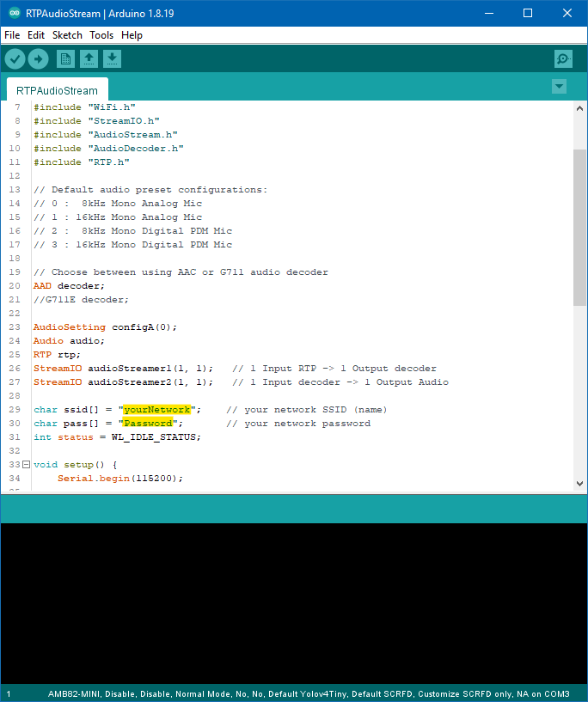Screen dimensions: 588x702
Task: Collapse the setup() function fold marker
Action: (26, 465)
